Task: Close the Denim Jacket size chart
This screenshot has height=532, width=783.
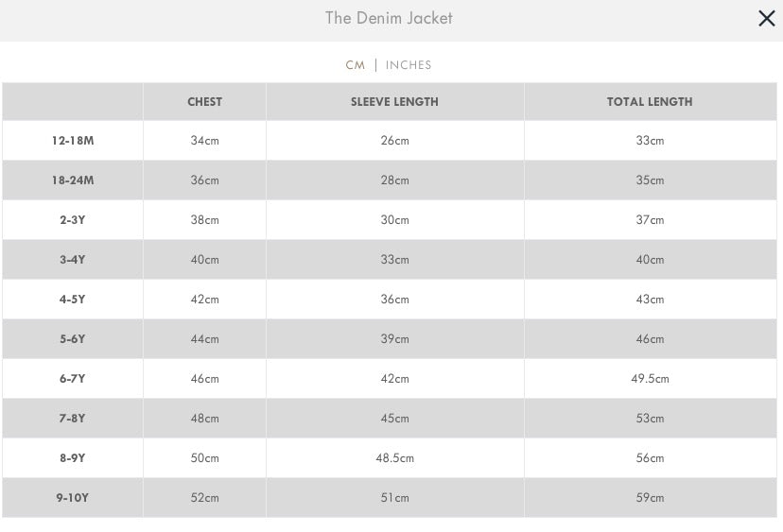Action: (x=766, y=19)
